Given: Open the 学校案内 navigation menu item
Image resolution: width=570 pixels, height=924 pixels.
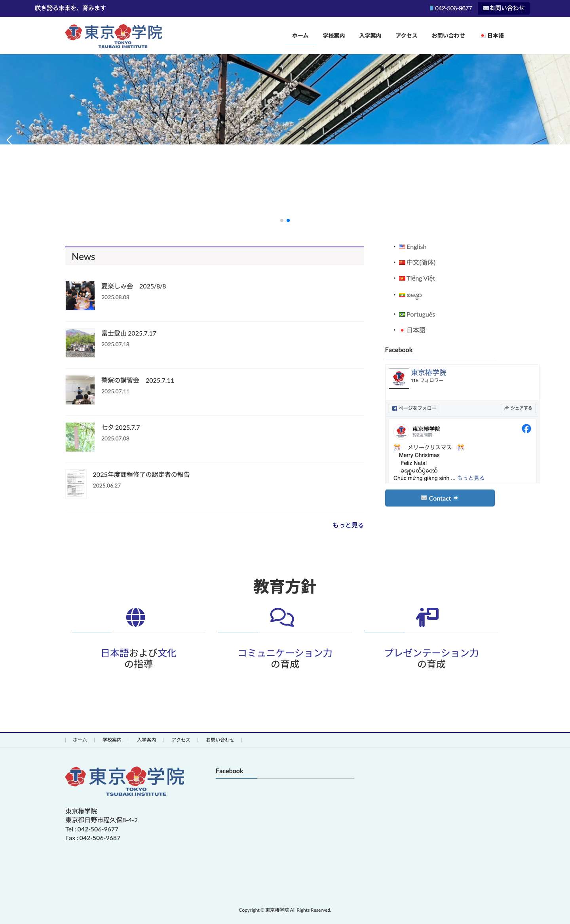Looking at the screenshot, I should (x=334, y=36).
